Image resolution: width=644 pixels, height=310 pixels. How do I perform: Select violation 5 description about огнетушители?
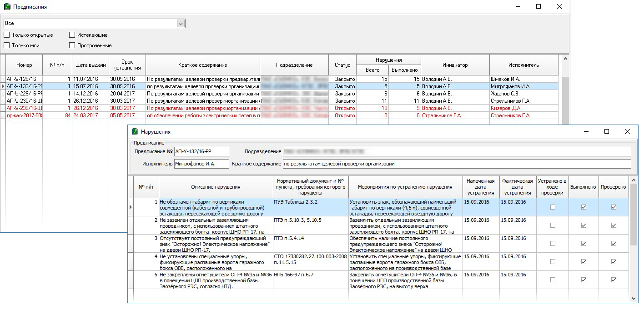tap(216, 280)
